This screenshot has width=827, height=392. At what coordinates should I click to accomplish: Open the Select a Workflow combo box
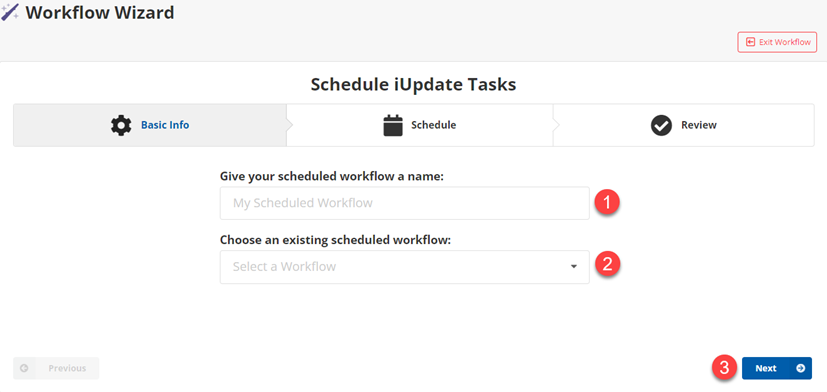pos(405,267)
